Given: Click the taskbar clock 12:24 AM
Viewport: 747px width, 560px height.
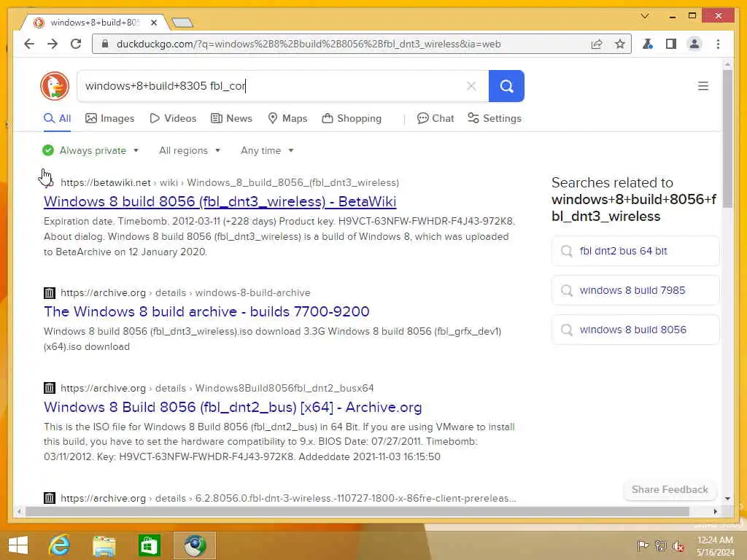Looking at the screenshot, I should coord(715,540).
